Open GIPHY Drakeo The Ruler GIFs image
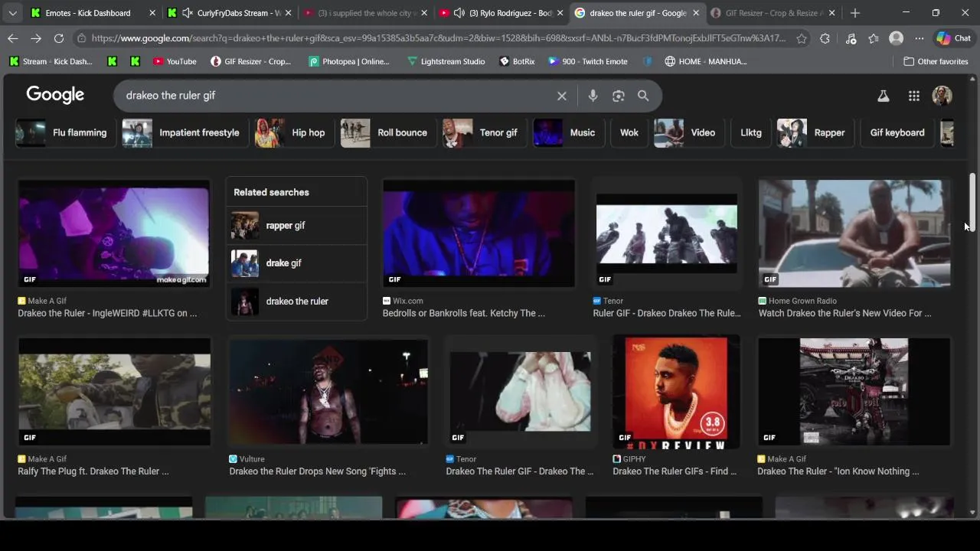The image size is (980, 551). [676, 392]
